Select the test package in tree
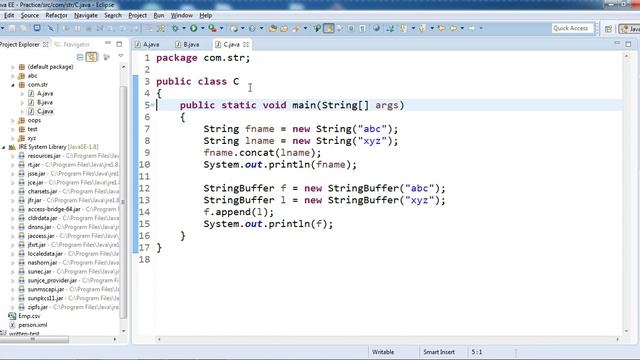The image size is (640, 360). (32, 129)
